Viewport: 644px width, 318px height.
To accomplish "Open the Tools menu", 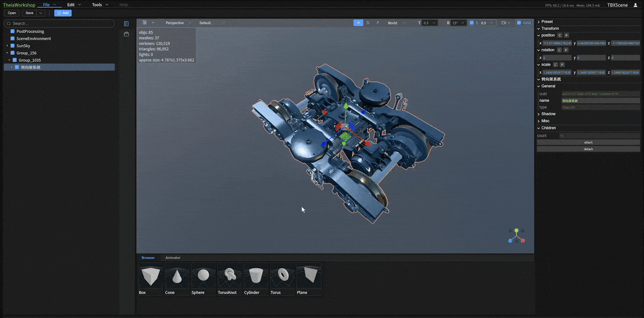I will pos(100,5).
